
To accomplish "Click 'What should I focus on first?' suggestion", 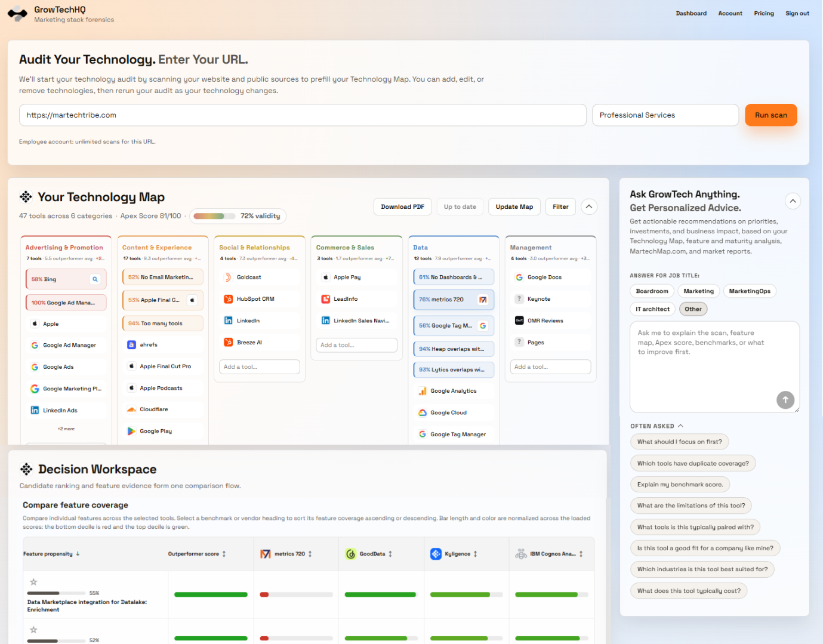I will (679, 442).
